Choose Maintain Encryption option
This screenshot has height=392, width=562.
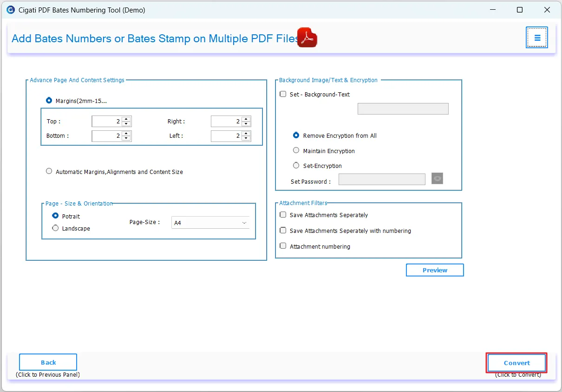[296, 151]
